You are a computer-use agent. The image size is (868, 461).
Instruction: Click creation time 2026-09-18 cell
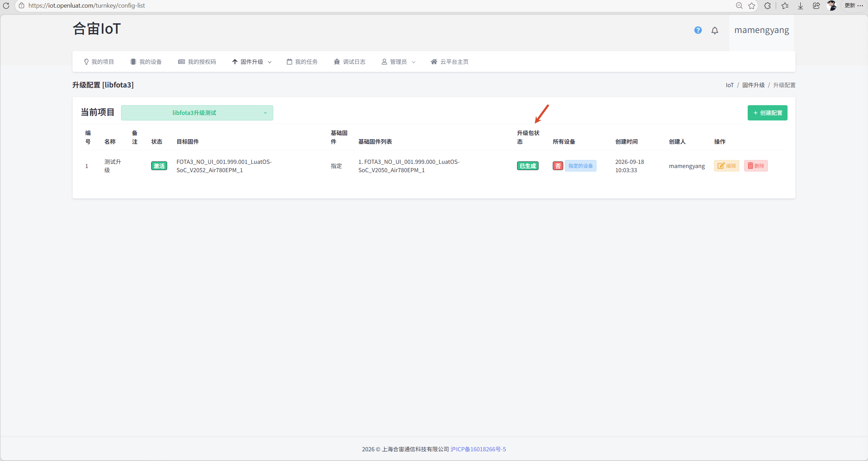pyautogui.click(x=629, y=166)
